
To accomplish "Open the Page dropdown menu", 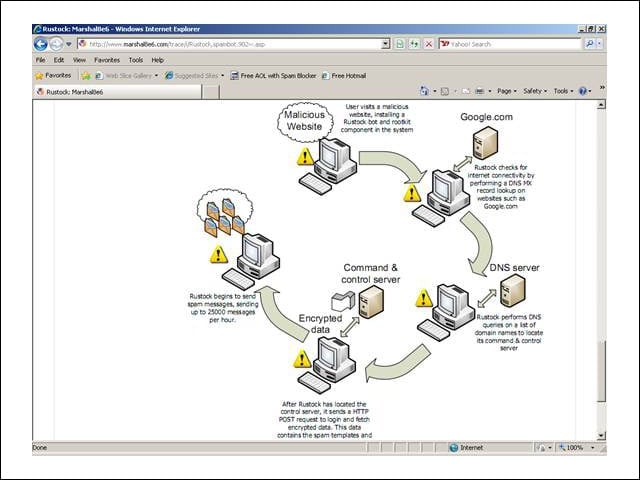I will pos(507,91).
